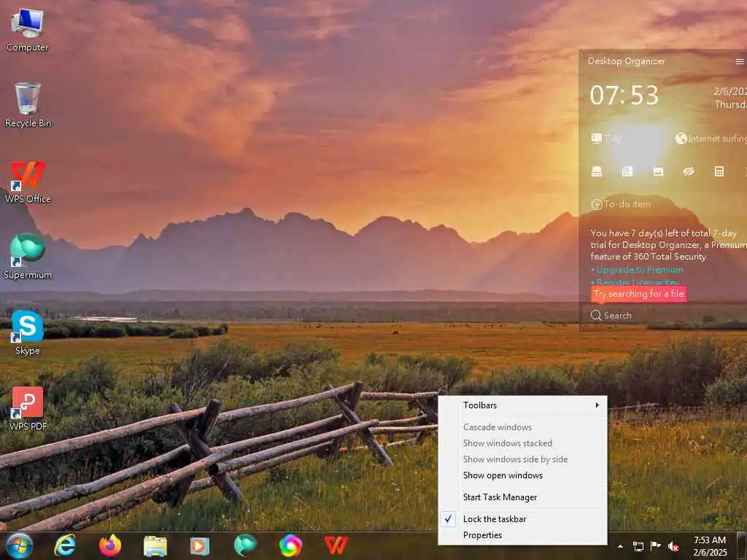Screen dimensions: 747x560
Task: Click the drive icon in Desktop Organizer
Action: (x=597, y=171)
